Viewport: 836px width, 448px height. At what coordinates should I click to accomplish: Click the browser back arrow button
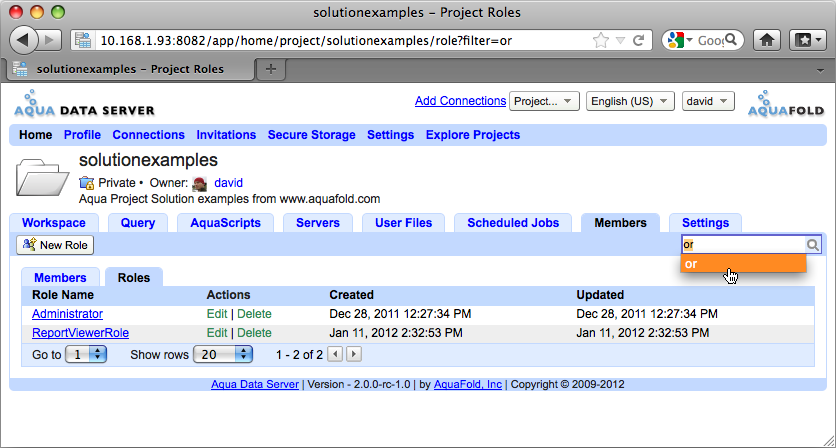25,40
